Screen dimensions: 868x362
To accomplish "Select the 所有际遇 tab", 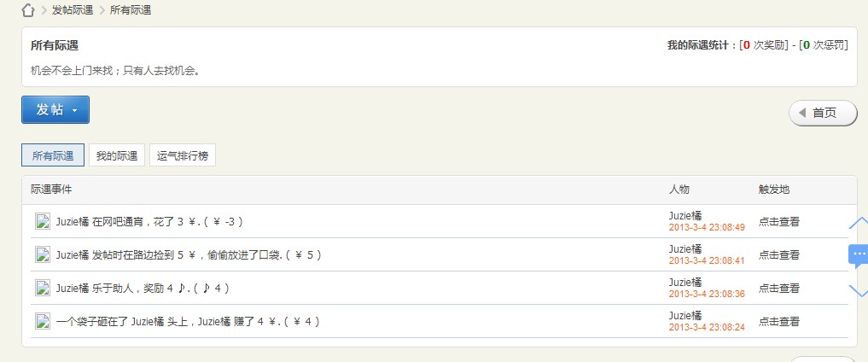I will (x=53, y=155).
